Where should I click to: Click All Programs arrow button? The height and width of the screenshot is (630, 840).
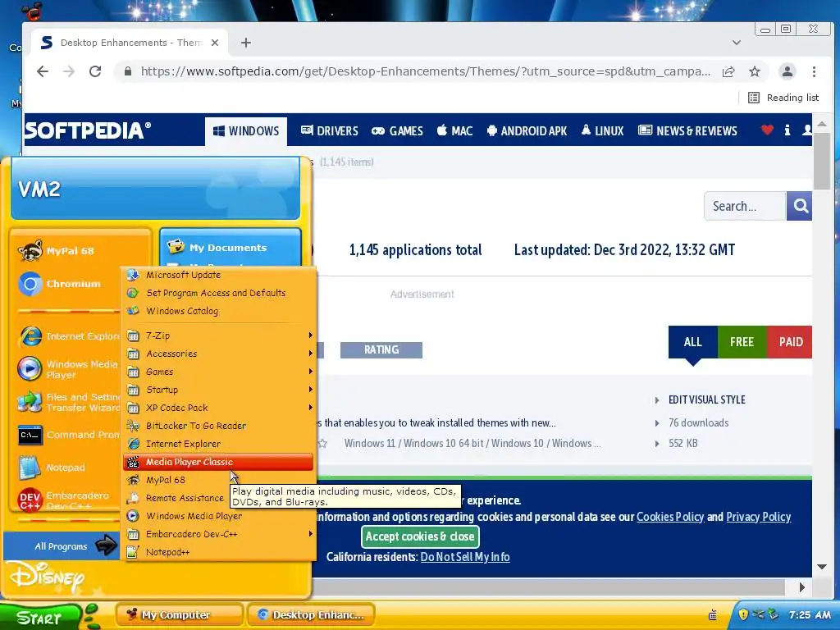pos(106,546)
